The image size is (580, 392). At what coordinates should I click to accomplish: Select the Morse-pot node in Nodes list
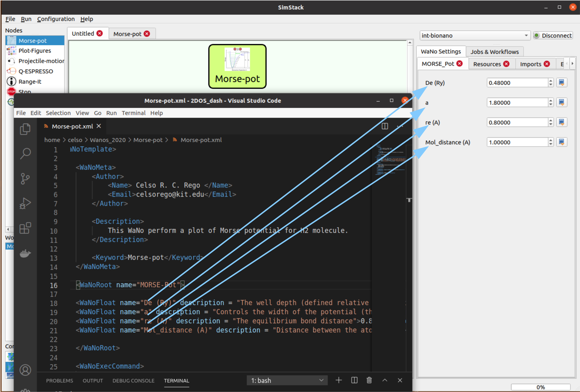click(x=35, y=40)
